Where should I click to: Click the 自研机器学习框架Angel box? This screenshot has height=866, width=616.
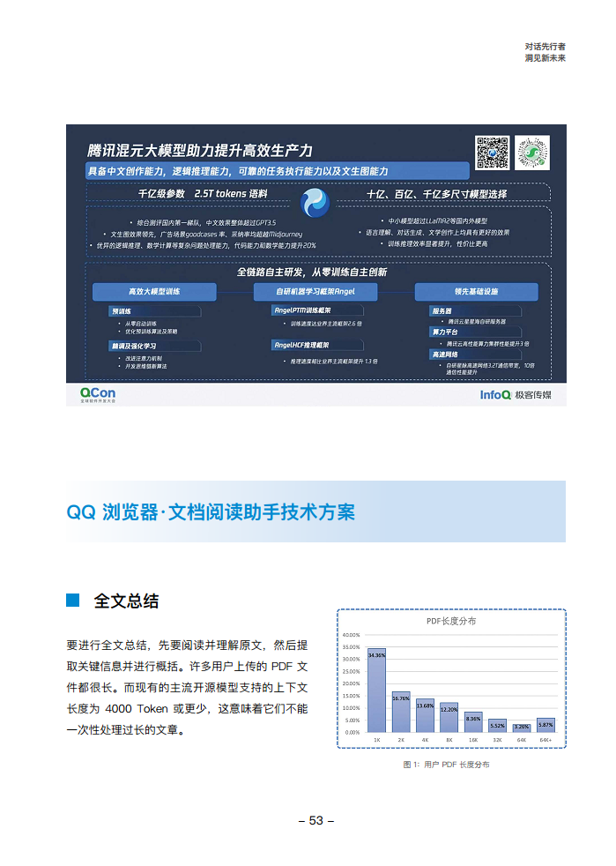pos(315,292)
